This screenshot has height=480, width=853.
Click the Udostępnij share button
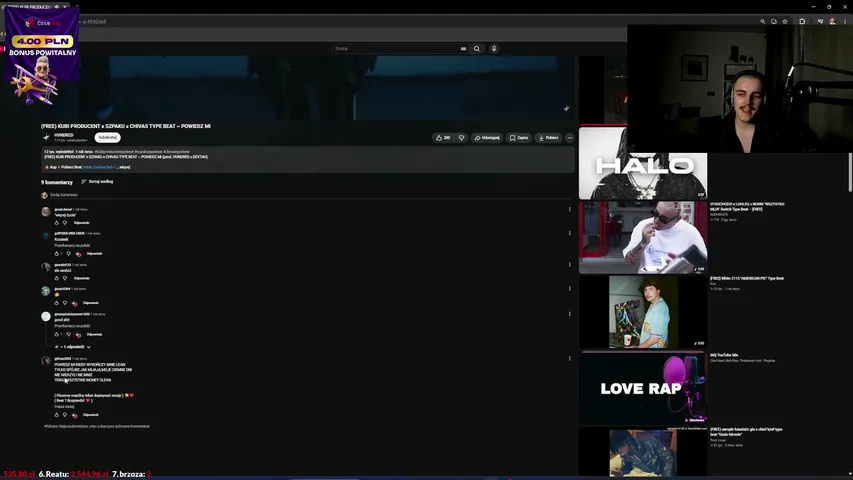487,138
